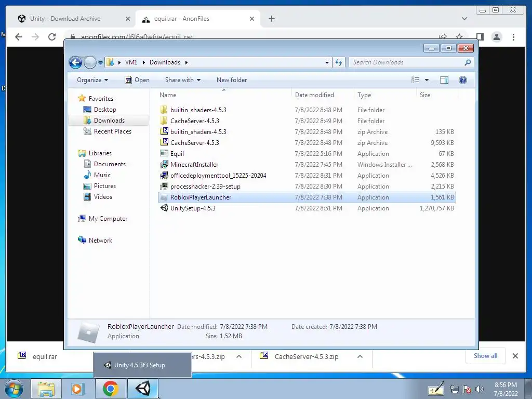Open a new Chrome tab
This screenshot has width=532, height=399.
271,19
